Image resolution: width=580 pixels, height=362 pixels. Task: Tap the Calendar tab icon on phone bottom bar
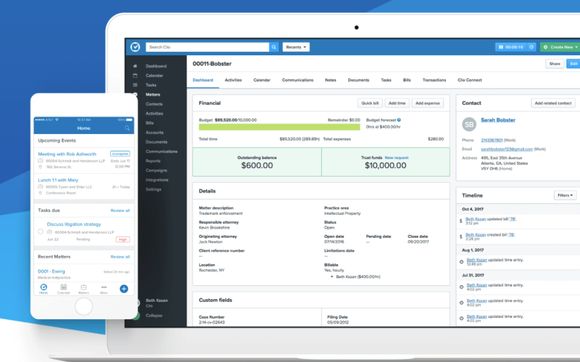point(64,288)
